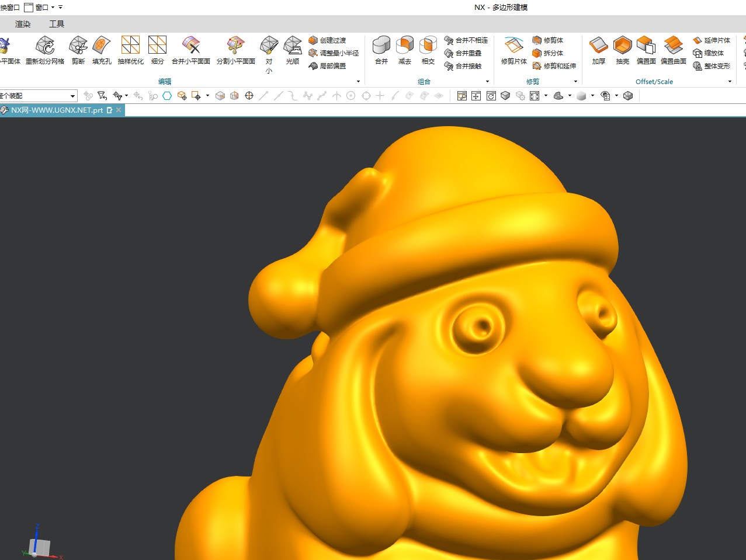746x560 pixels.
Task: Click the fit view icon
Action: coord(535,96)
